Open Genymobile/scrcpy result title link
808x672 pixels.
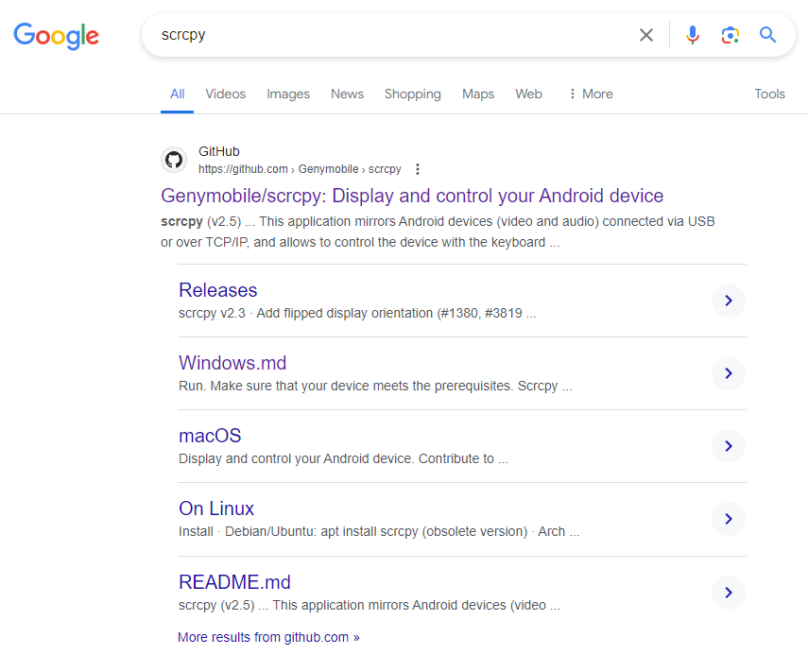[x=412, y=196]
